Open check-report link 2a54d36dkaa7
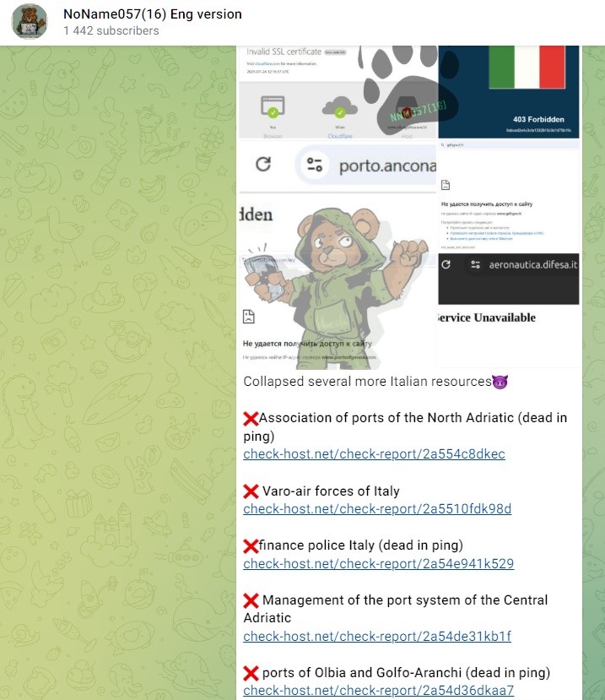 click(378, 691)
